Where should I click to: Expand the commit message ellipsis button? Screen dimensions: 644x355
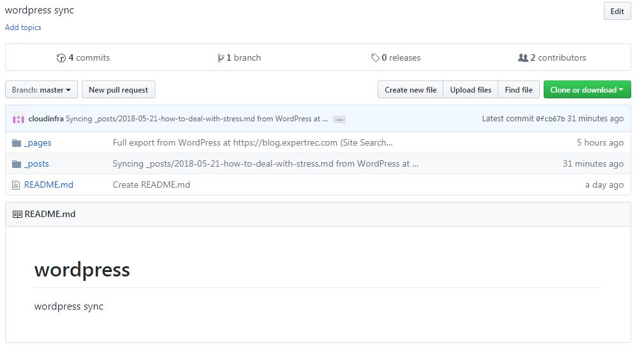pos(339,119)
